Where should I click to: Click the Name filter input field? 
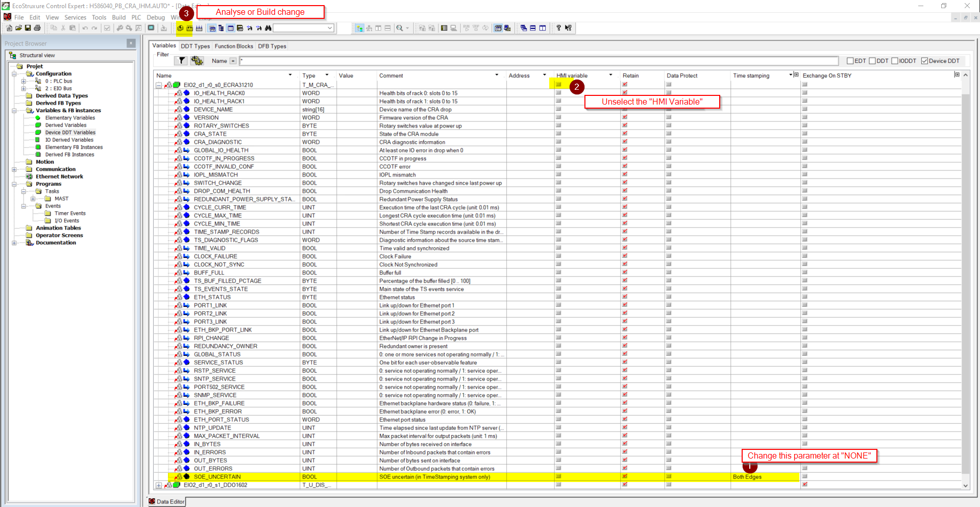[538, 61]
